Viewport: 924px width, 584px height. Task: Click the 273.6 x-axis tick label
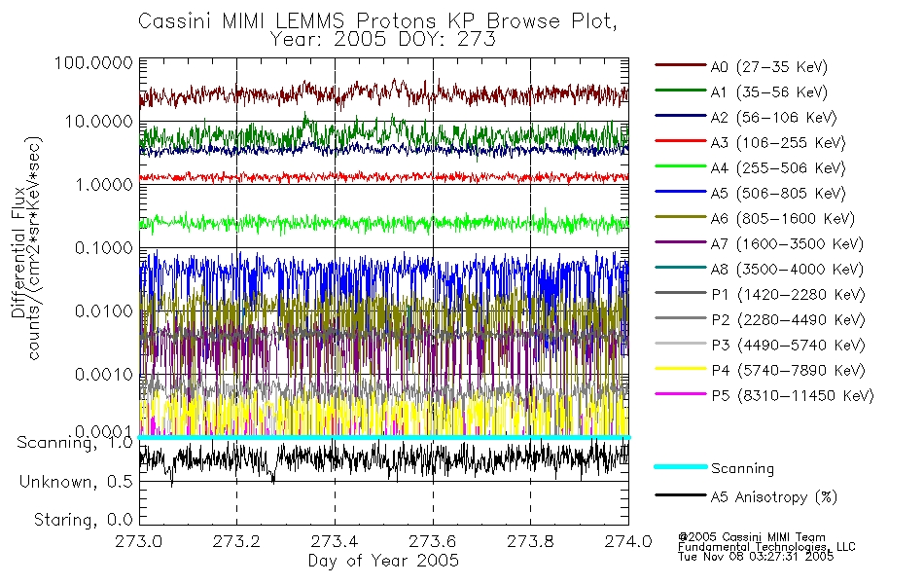(432, 541)
